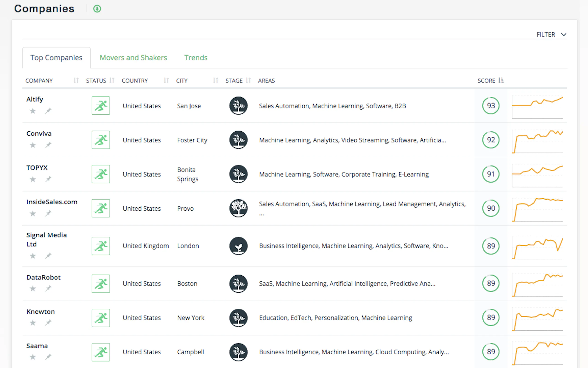Click Conviva's score badge of 92
The width and height of the screenshot is (588, 368).
coord(491,140)
